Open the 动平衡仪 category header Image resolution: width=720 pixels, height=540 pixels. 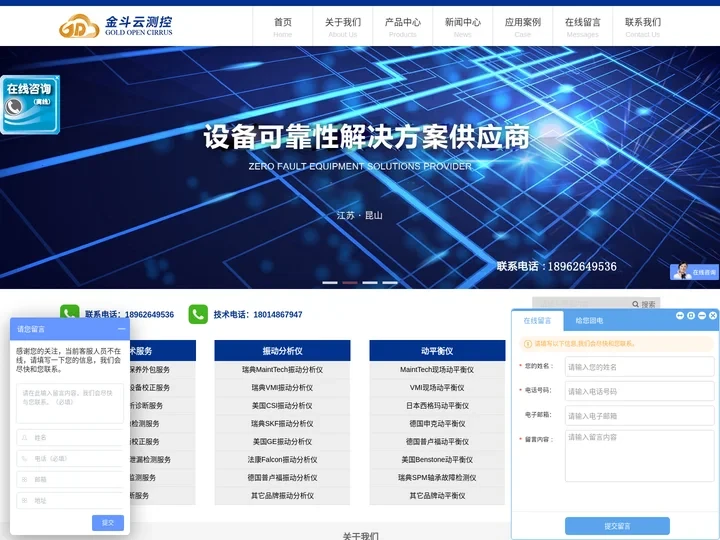(437, 351)
